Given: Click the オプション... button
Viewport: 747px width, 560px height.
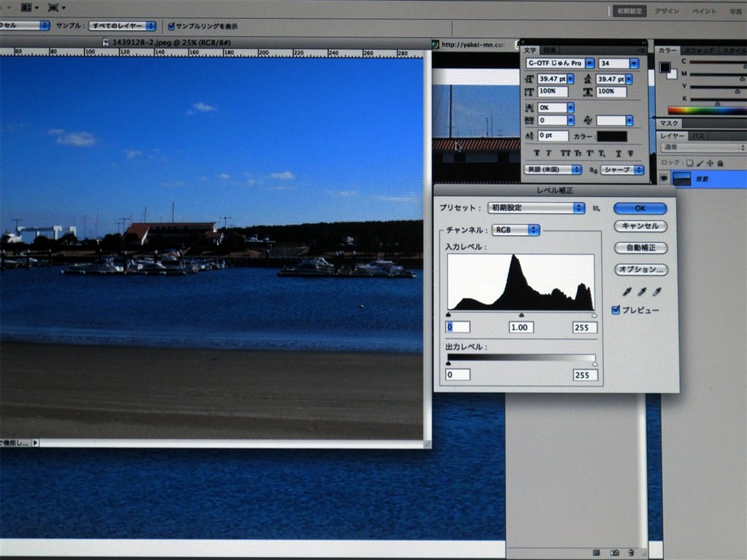Looking at the screenshot, I should (x=641, y=270).
